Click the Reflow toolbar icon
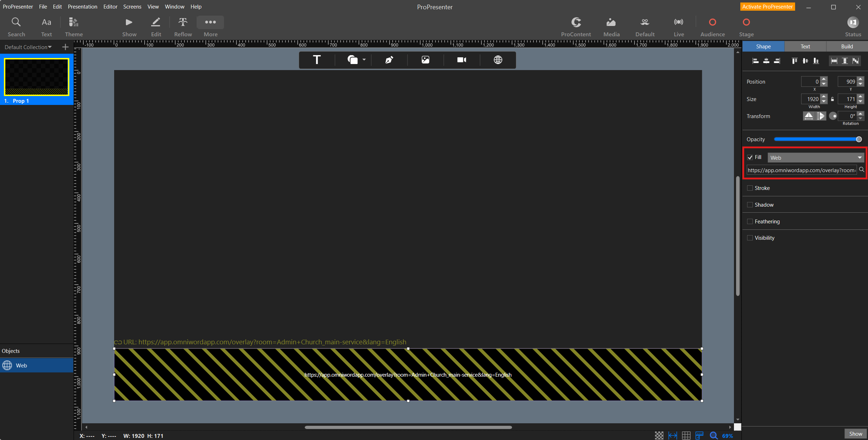868x440 pixels. [x=183, y=27]
